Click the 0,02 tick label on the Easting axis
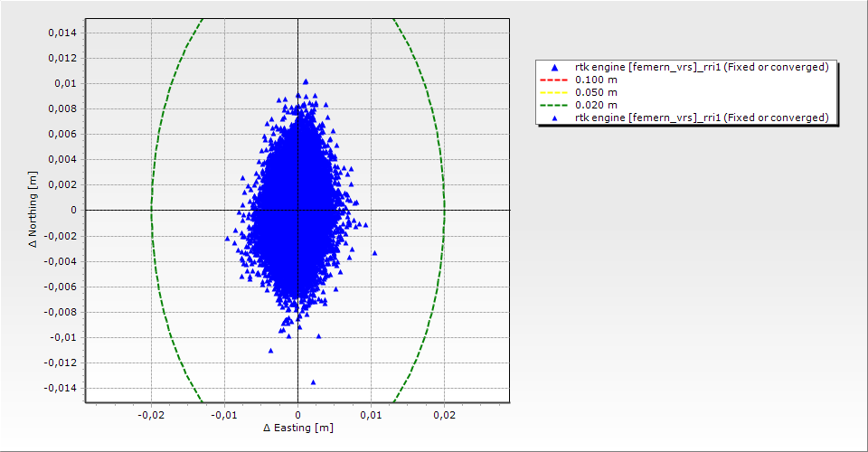 (444, 415)
